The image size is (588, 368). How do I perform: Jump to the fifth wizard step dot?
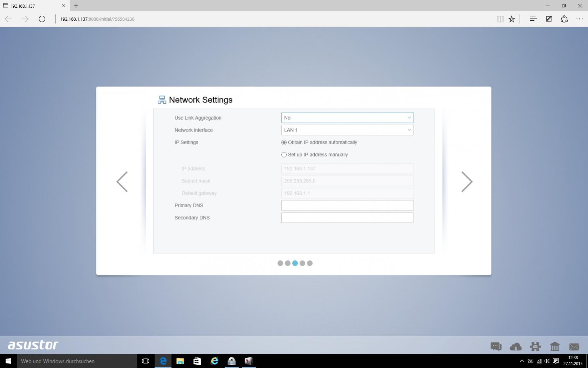[x=310, y=263]
